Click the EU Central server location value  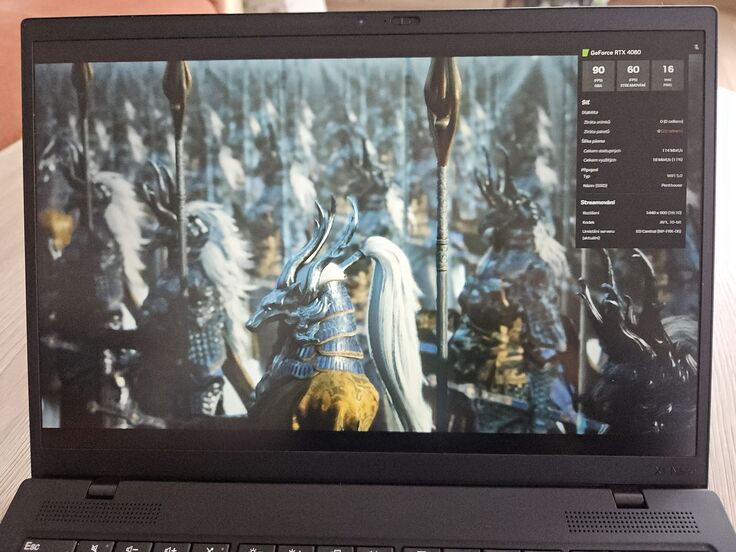click(658, 231)
